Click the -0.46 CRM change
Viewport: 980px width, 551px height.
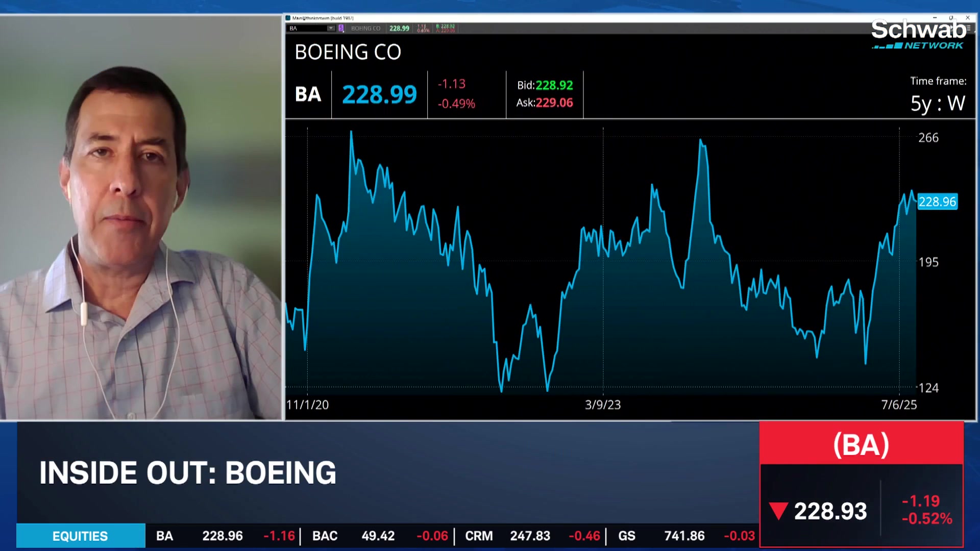point(584,536)
